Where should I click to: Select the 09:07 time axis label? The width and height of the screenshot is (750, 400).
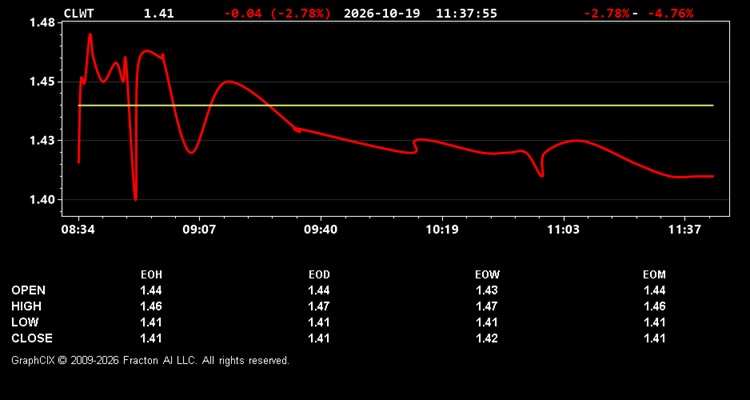199,230
